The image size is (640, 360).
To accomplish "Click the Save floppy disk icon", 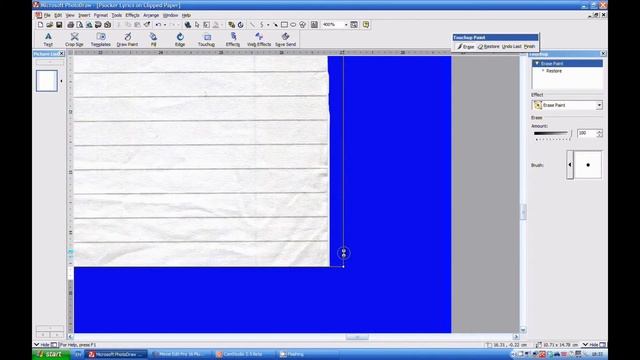I will [x=59, y=25].
